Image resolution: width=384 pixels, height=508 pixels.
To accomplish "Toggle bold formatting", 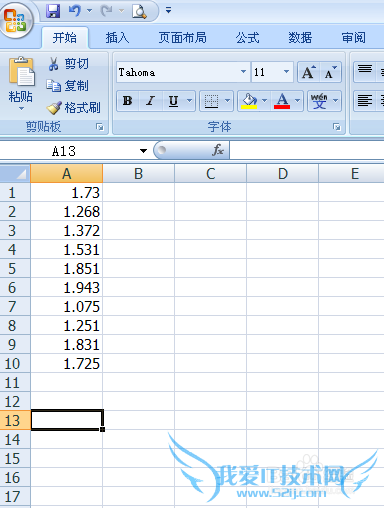I will 128,101.
